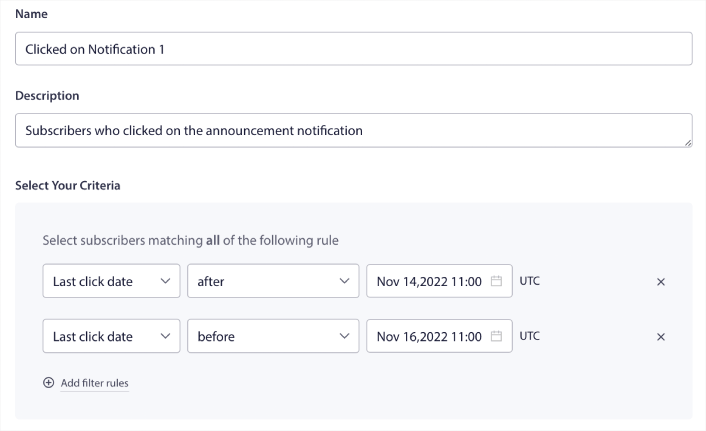Remove the 'after' filter rule
Screen dimensions: 706x431
pos(660,282)
